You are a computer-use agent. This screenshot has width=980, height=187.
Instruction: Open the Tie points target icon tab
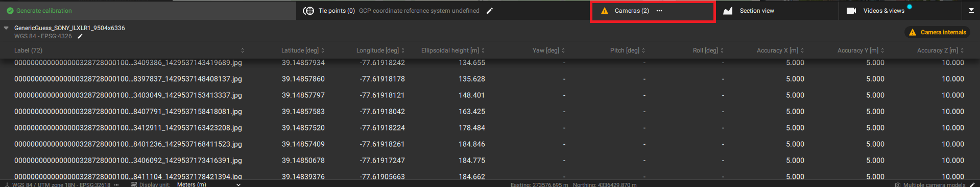[308, 11]
